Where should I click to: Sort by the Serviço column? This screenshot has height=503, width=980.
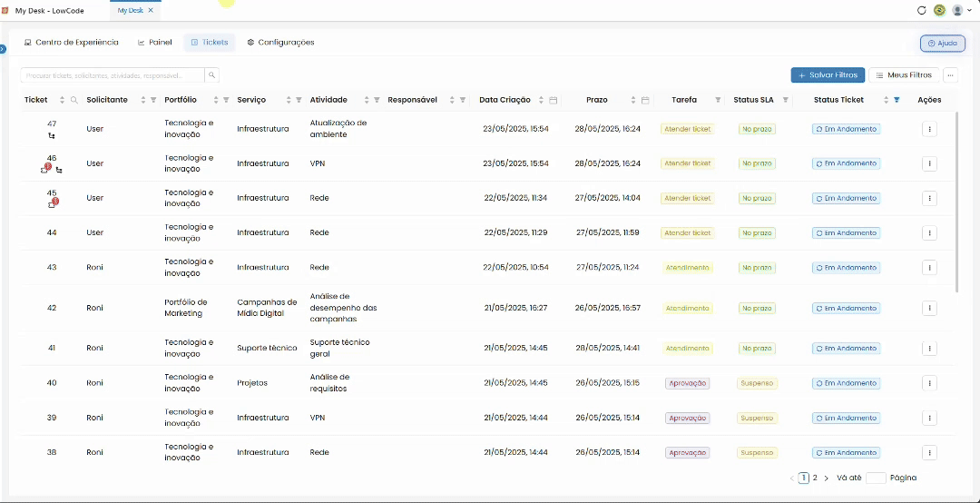click(x=289, y=100)
